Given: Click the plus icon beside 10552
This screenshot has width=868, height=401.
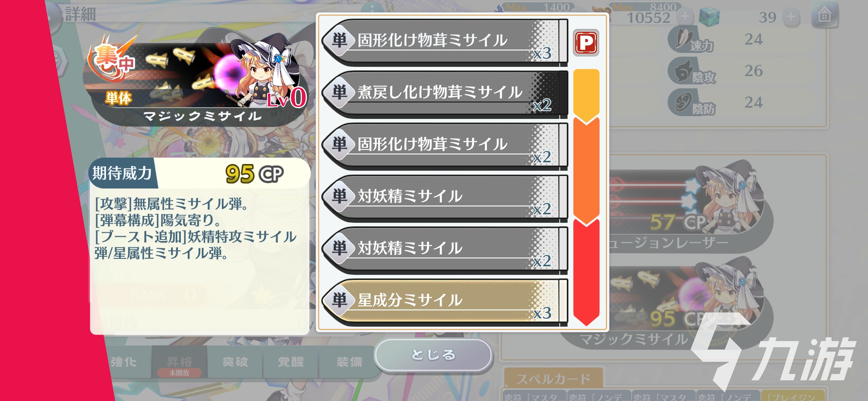Looking at the screenshot, I should point(685,16).
